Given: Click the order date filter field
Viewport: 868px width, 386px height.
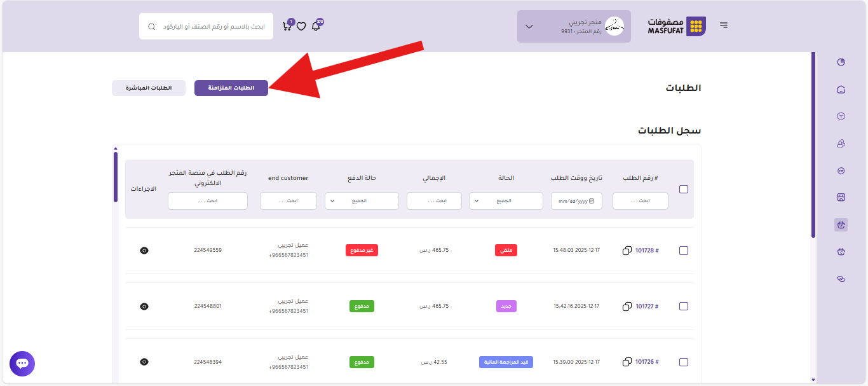Looking at the screenshot, I should tap(576, 201).
